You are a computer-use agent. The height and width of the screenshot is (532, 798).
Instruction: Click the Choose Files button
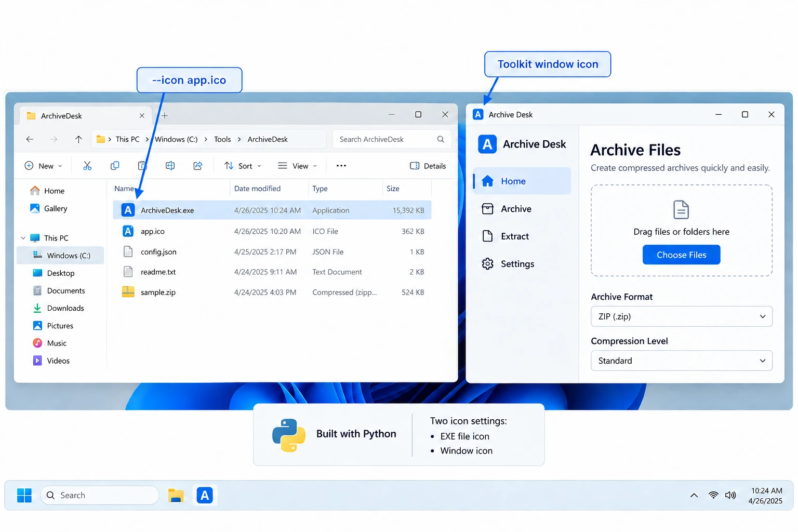point(681,255)
